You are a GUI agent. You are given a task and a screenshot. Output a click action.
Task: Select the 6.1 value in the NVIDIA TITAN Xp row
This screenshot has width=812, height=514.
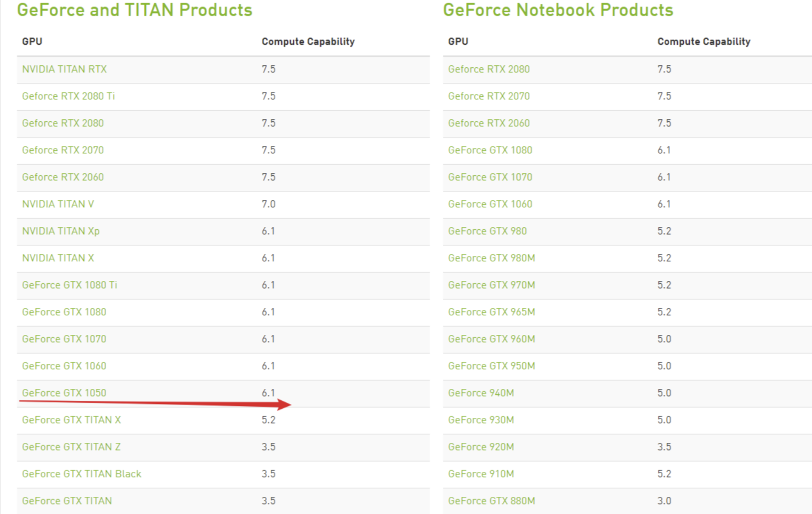(268, 231)
